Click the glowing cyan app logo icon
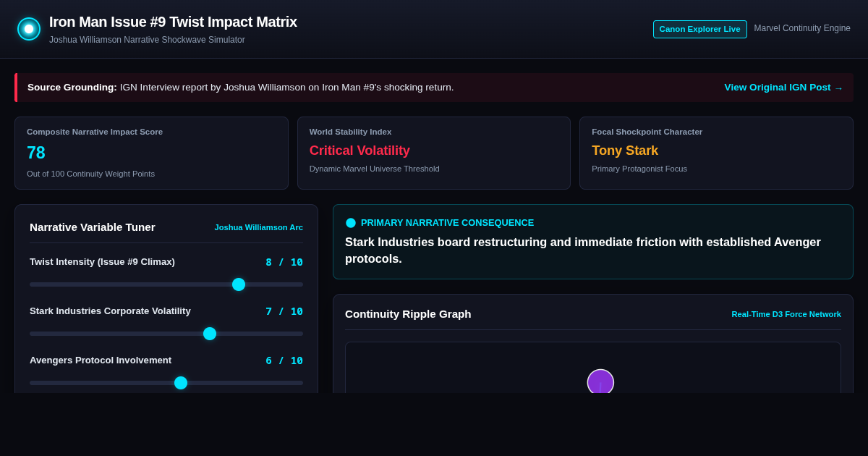 tap(29, 29)
